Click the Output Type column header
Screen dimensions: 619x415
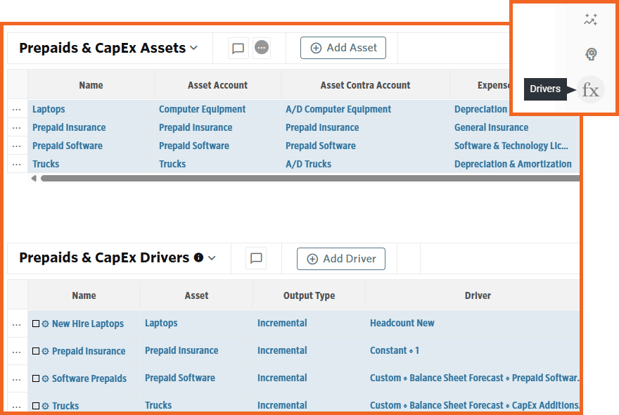(x=309, y=296)
